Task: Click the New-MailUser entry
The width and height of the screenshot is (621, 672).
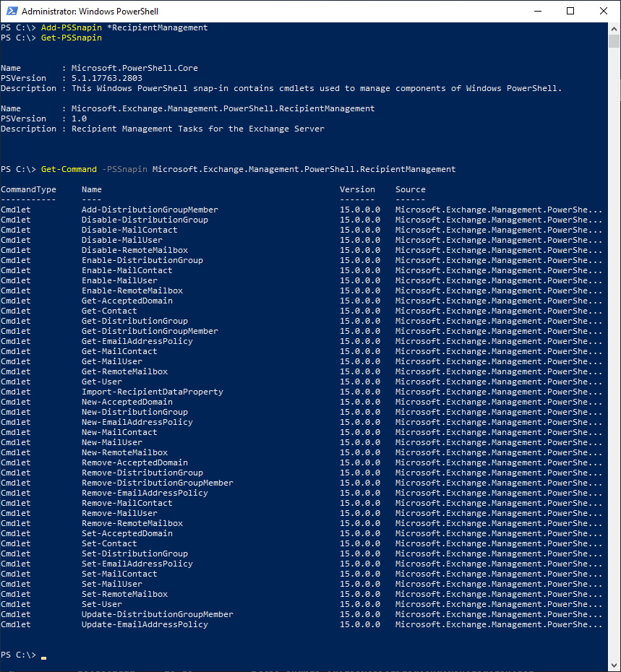Action: click(112, 442)
